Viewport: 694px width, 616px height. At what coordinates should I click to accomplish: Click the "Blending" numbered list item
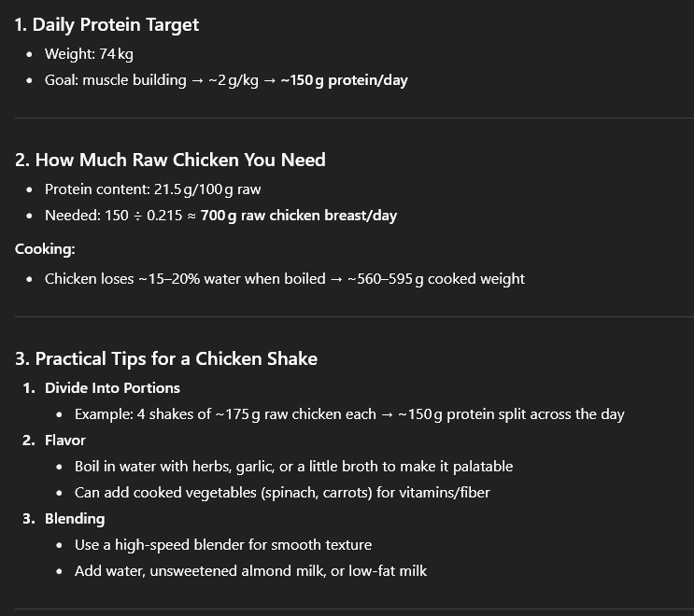pos(75,519)
